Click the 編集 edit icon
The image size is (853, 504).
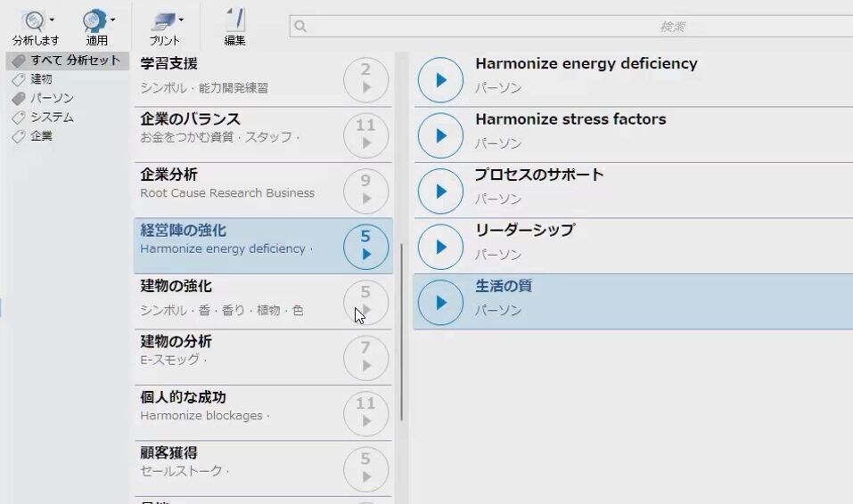235,20
